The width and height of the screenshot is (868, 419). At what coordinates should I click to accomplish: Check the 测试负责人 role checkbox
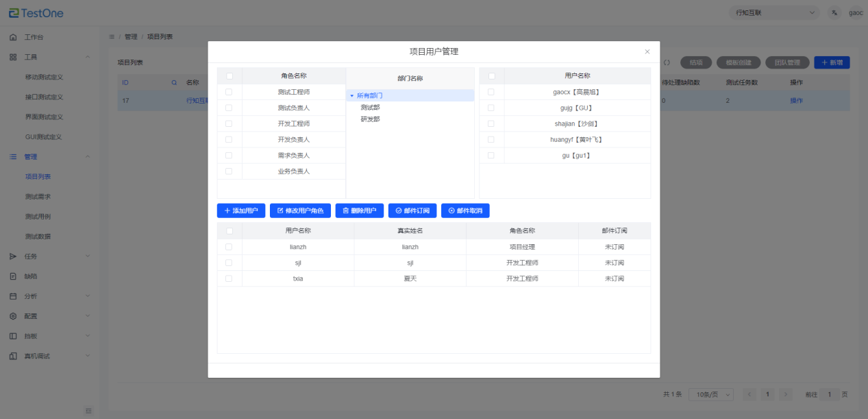click(x=230, y=108)
